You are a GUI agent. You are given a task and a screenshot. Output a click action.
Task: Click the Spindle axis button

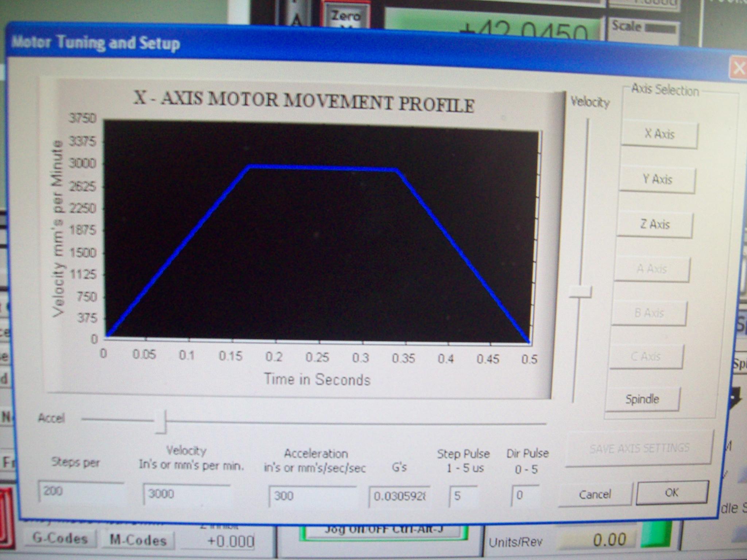642,399
